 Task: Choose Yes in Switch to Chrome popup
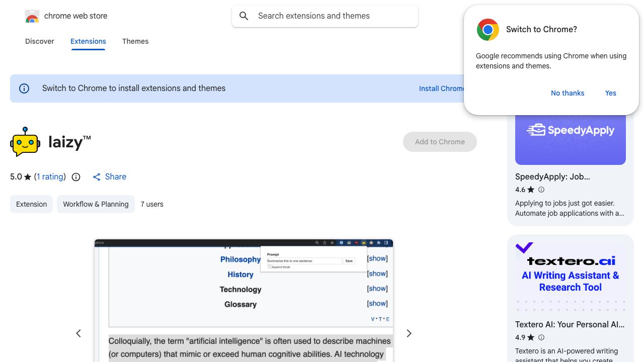(x=611, y=93)
